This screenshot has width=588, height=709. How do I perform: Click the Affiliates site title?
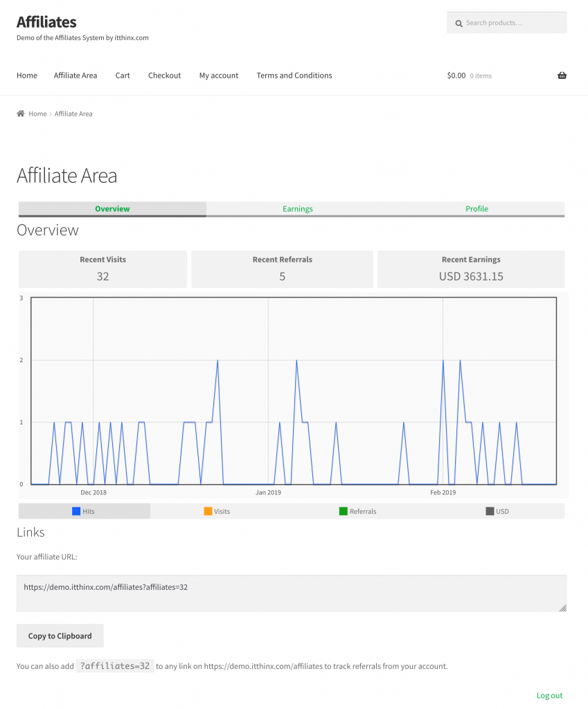(x=46, y=21)
